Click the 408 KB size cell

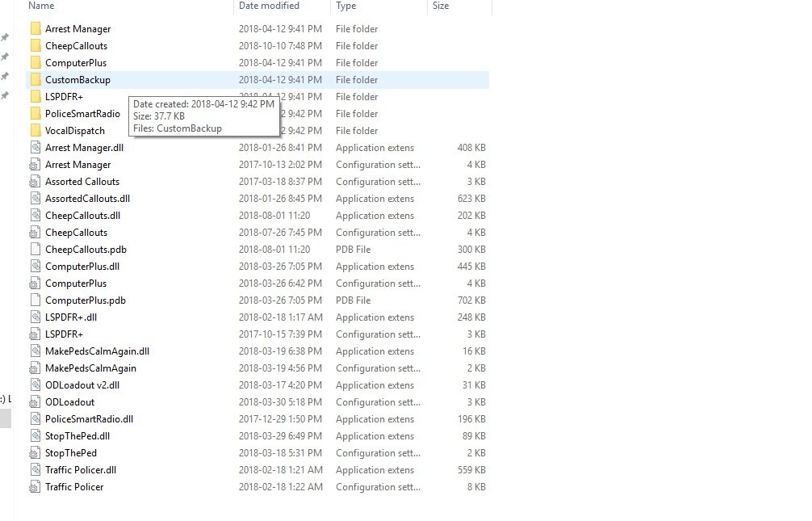pos(471,148)
